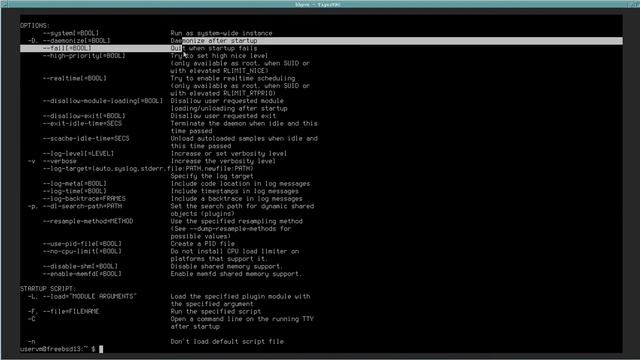Click "Terminate the daemon when idle" line
This screenshot has width=640, height=360.
(244, 124)
